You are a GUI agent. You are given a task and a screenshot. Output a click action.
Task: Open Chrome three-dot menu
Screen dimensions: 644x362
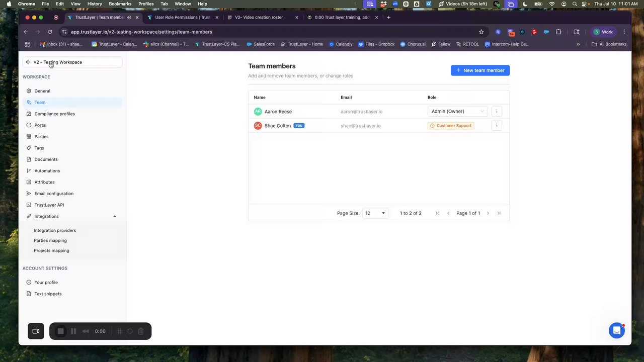click(x=624, y=32)
